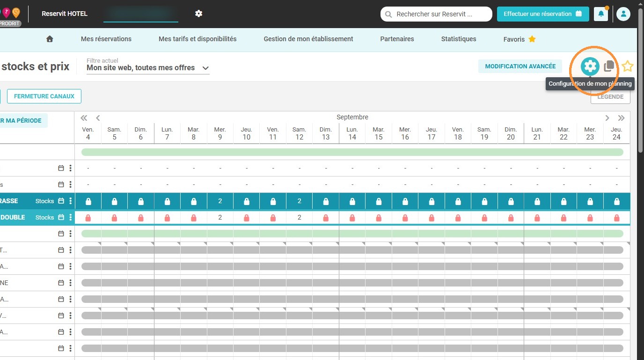Open the Mes réservations menu
This screenshot has height=360, width=644.
[106, 39]
